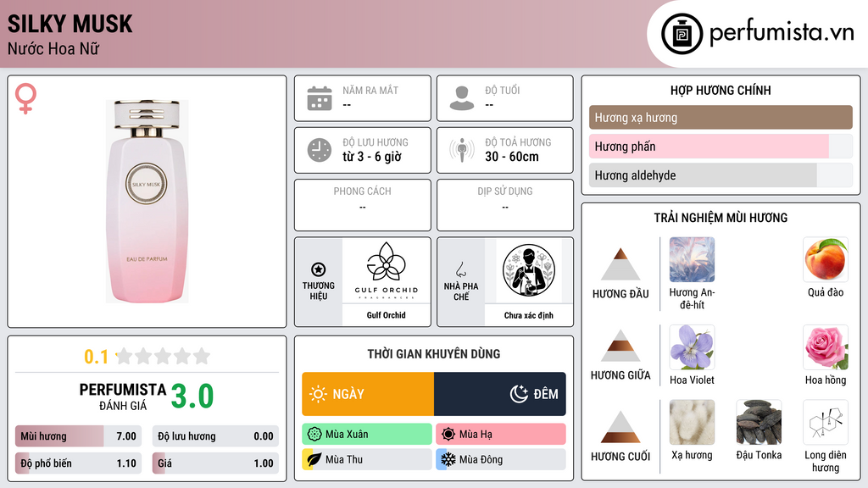Viewport: 868px width, 488px height.
Task: Click the Hương xạ hương accord bar
Action: coord(721,117)
